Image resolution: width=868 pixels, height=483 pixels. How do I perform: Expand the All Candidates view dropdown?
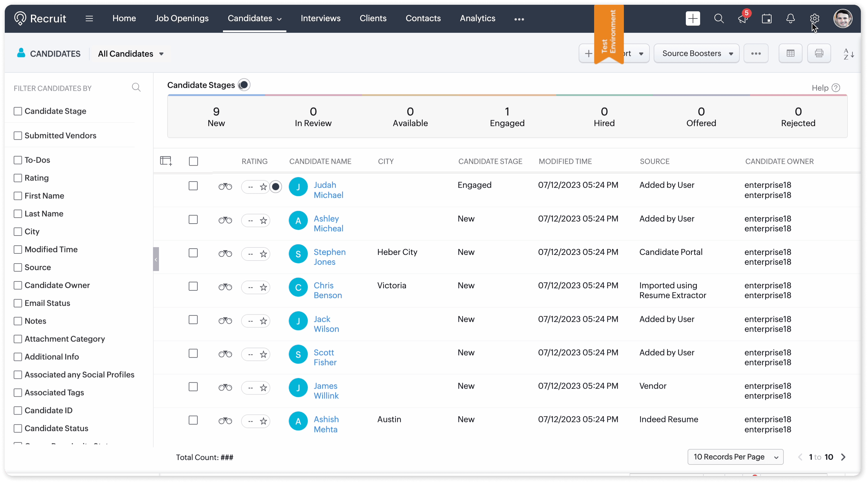click(131, 54)
